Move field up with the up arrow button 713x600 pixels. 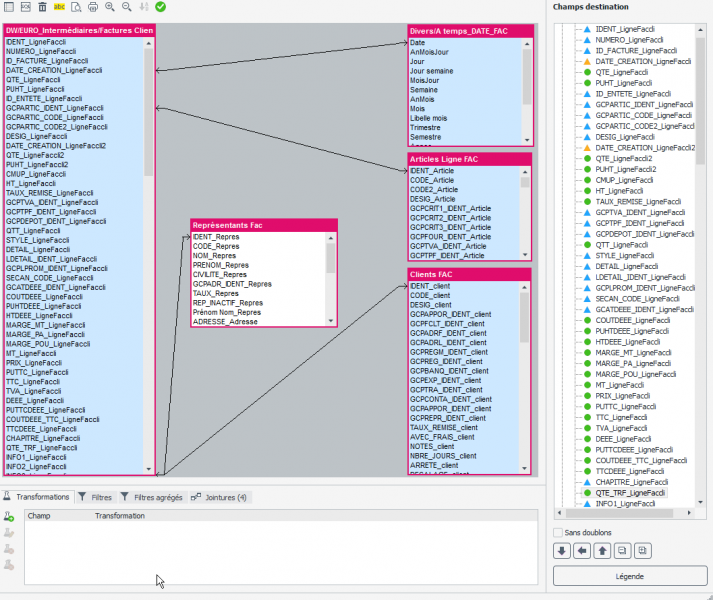[x=601, y=551]
